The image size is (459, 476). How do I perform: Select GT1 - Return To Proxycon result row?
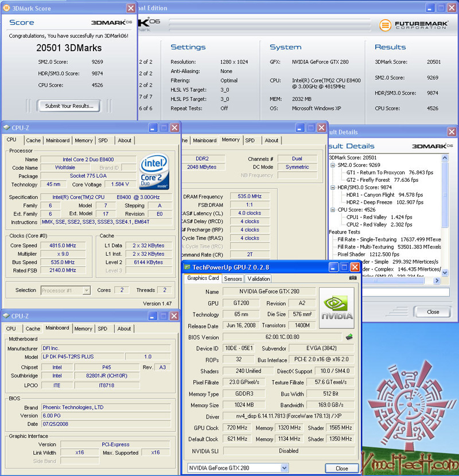coord(390,173)
